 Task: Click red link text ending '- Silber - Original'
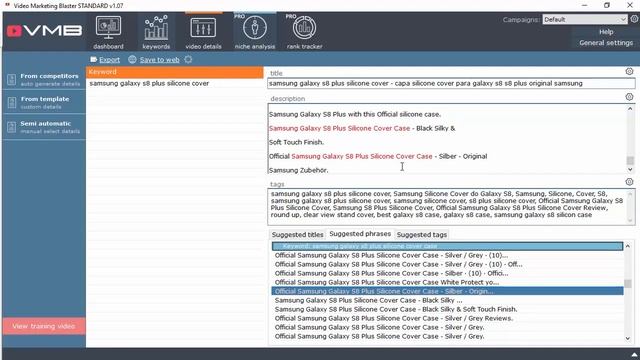pyautogui.click(x=362, y=156)
